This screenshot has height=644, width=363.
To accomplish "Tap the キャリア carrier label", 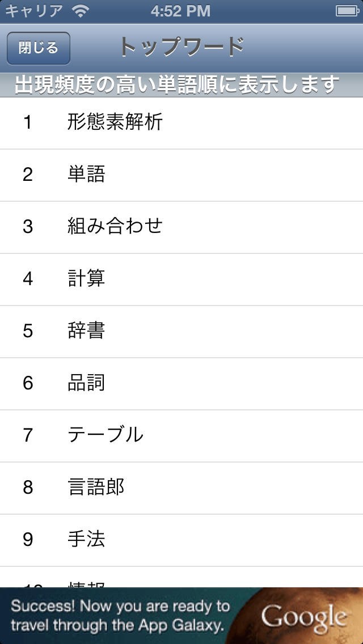I will coord(34,11).
